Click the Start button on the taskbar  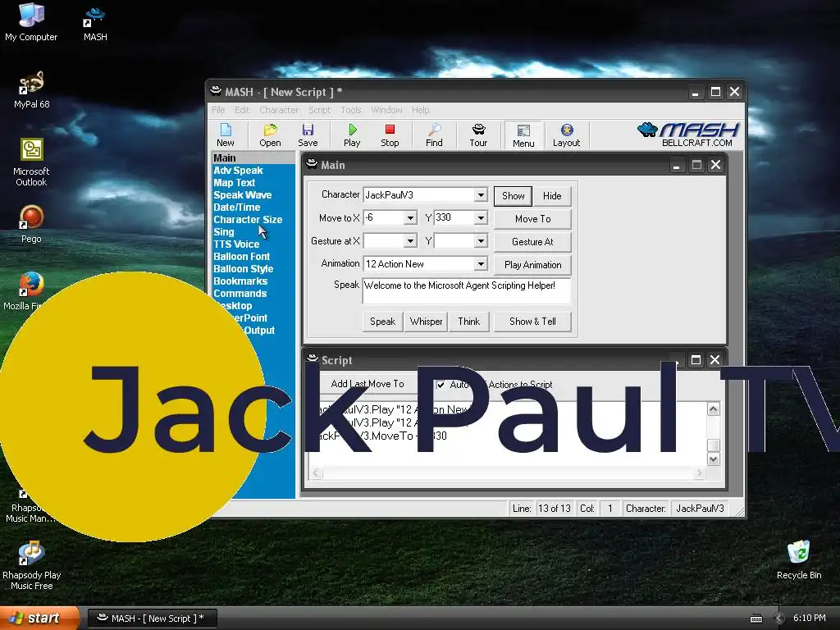39,618
